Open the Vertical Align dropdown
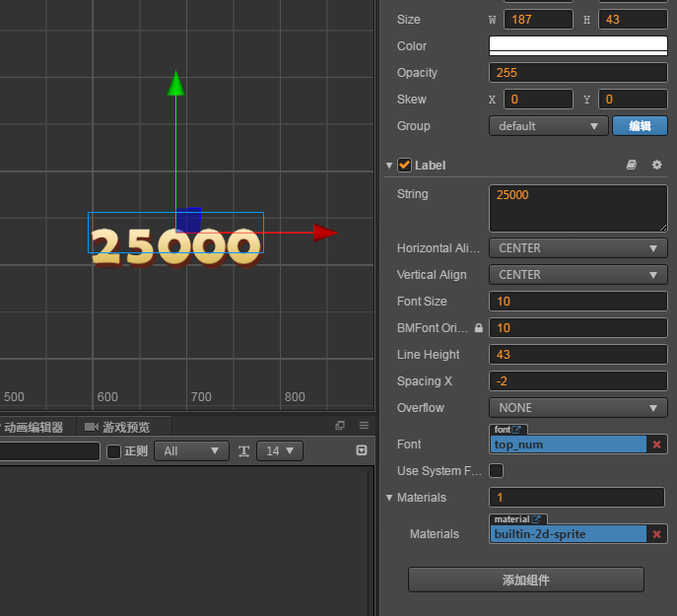Viewport: 677px width, 616px height. (578, 275)
